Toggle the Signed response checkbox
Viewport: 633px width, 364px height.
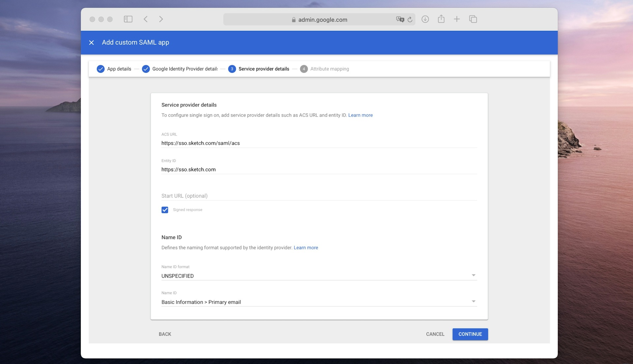[164, 210]
